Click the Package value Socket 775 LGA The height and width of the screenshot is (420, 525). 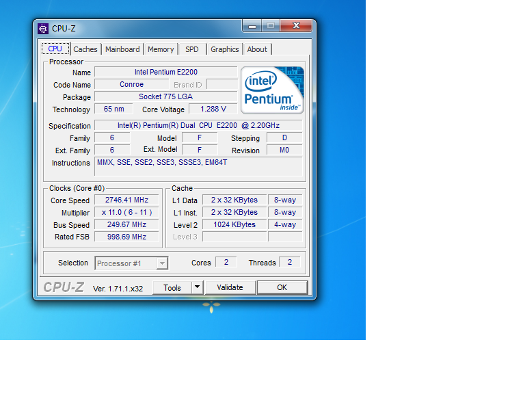click(x=166, y=97)
